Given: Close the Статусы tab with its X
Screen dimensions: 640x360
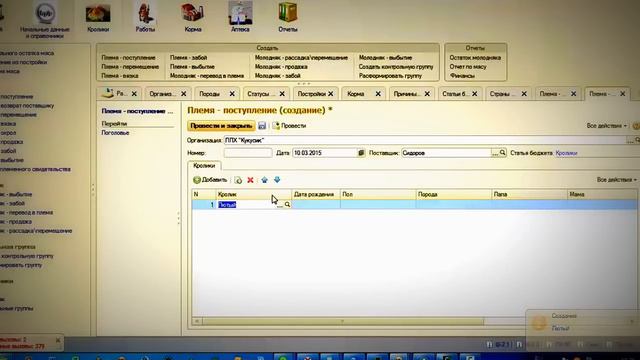Looking at the screenshot, I should point(282,94).
